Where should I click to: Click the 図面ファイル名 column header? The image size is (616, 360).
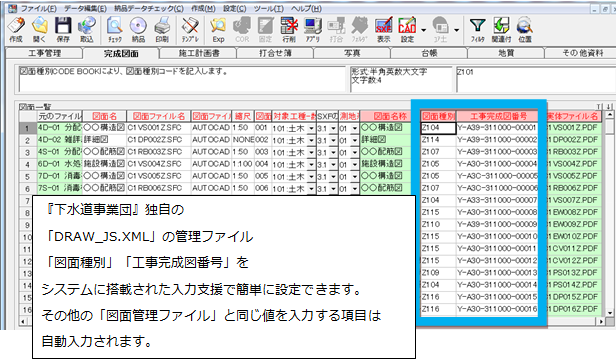point(159,116)
